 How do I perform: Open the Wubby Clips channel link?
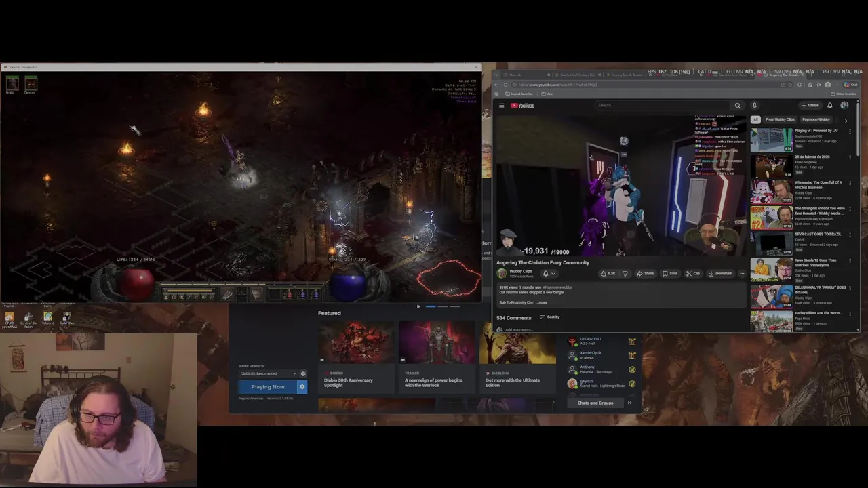click(521, 271)
